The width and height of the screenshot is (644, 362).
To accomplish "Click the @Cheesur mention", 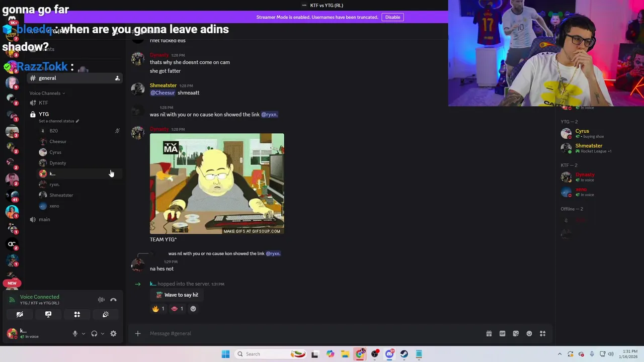I will (163, 93).
